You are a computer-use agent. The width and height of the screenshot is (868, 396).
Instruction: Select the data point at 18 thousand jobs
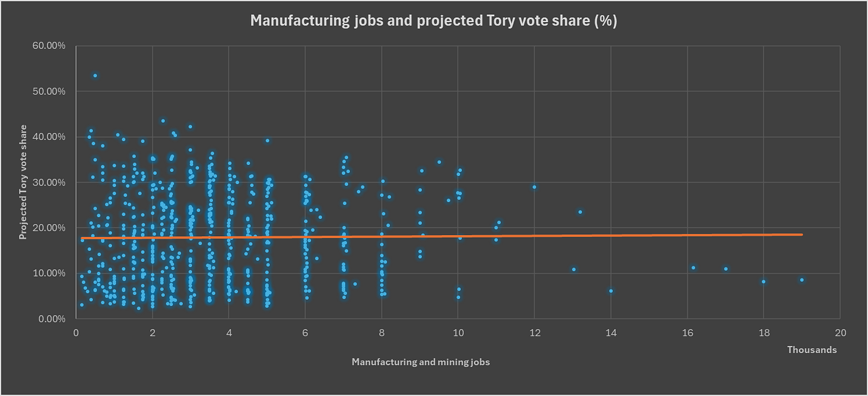[764, 281]
